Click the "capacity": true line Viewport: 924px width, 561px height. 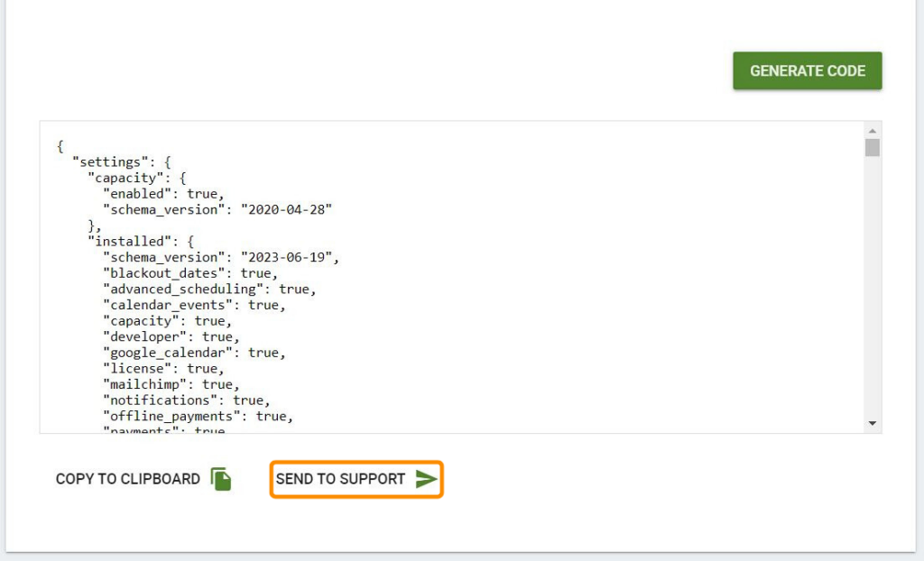click(167, 321)
